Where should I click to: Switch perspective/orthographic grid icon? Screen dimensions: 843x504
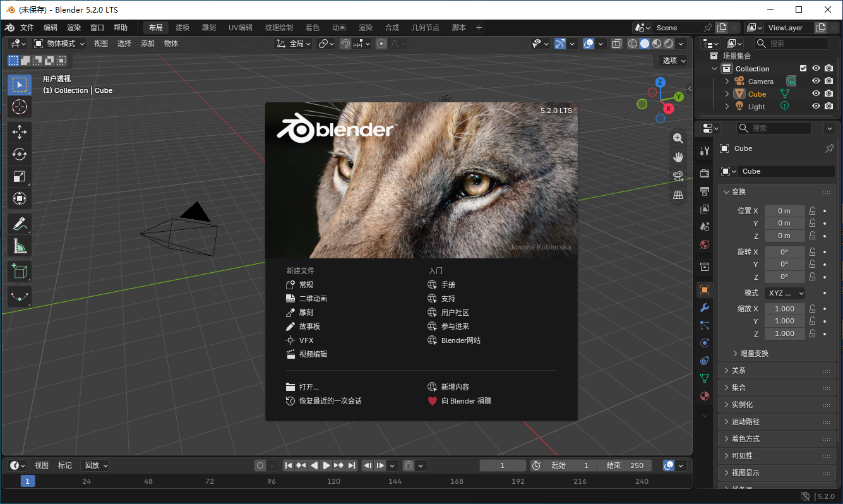[678, 195]
